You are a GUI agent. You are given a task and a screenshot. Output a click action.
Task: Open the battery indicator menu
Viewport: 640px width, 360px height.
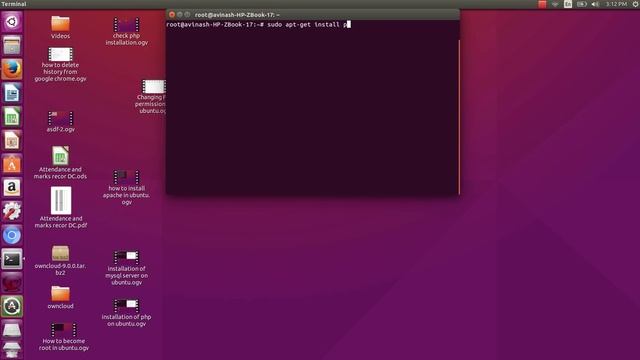pyautogui.click(x=582, y=4)
